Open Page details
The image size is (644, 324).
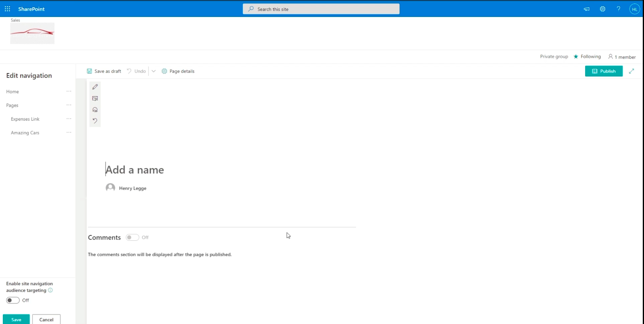pos(178,71)
